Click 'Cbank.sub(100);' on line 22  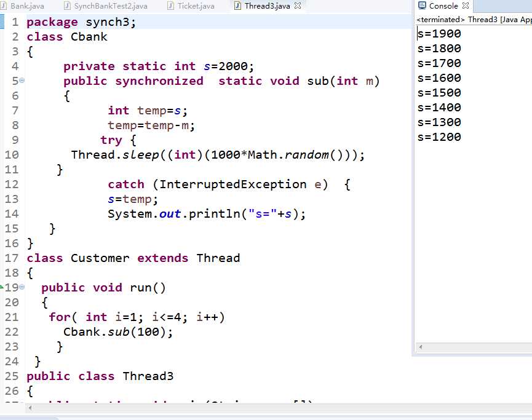point(118,332)
